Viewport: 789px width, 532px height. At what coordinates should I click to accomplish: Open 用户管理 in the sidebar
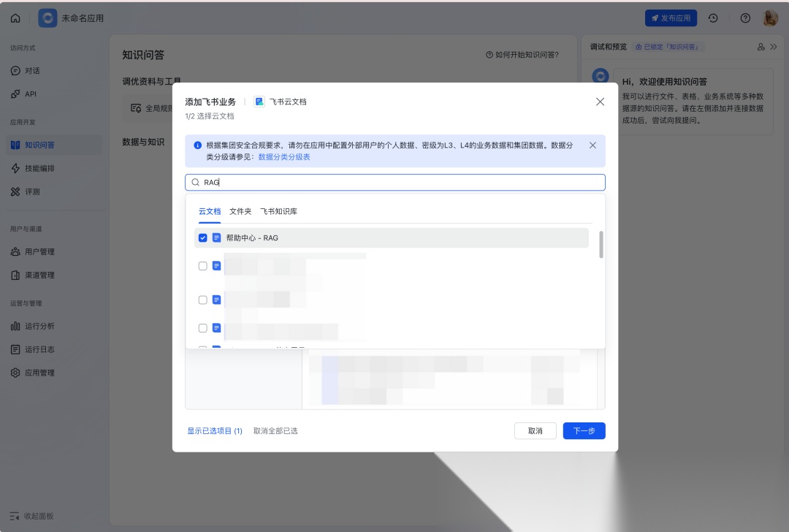[54, 251]
